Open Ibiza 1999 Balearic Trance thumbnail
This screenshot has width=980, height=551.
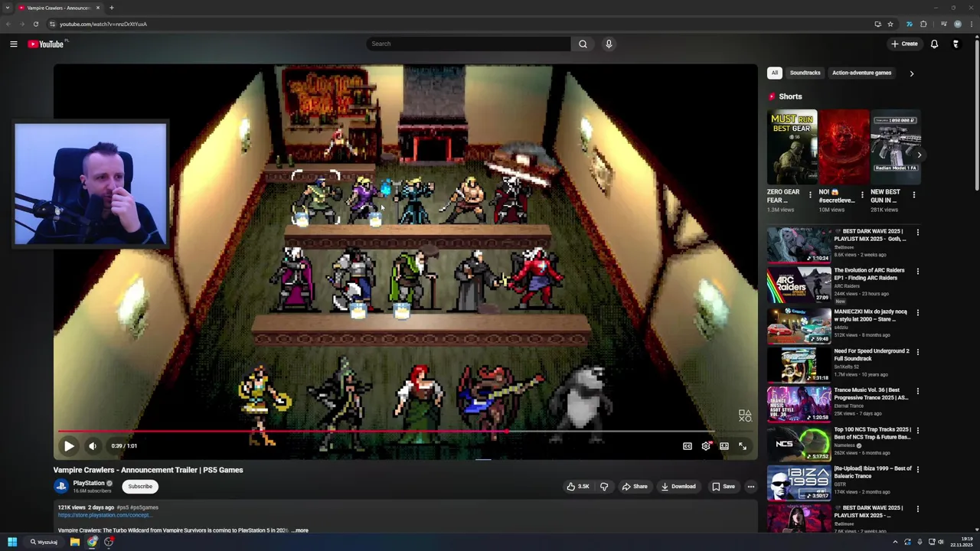(799, 483)
